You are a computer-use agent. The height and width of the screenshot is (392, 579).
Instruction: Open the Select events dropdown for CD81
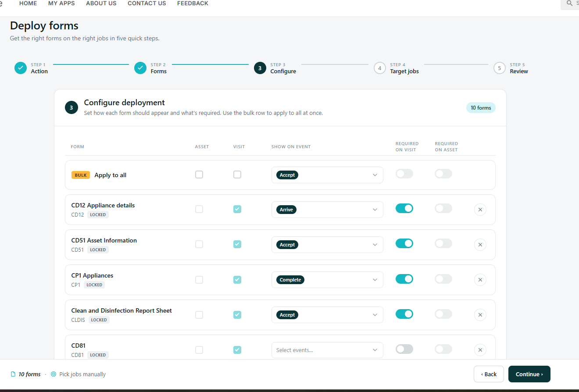[x=327, y=350]
